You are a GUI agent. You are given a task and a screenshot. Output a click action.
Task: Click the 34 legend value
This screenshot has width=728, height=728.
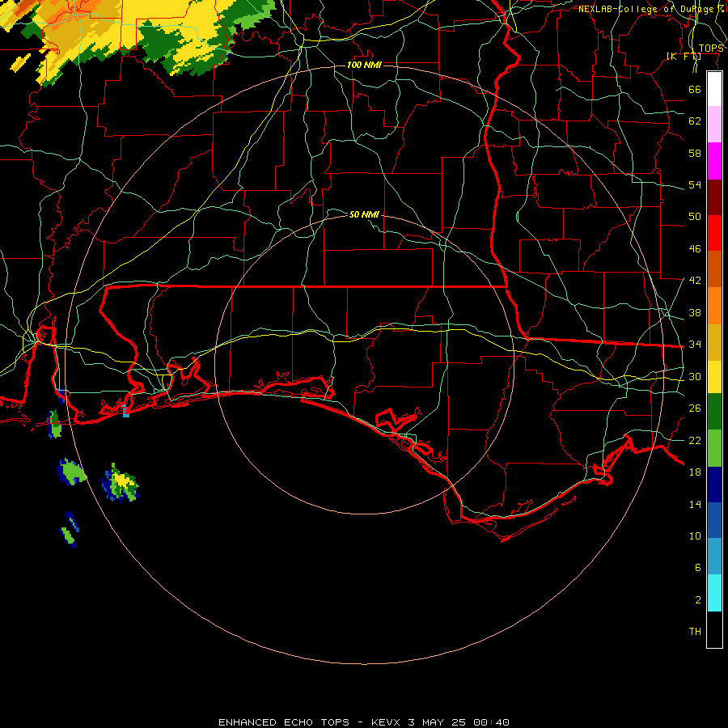(695, 345)
